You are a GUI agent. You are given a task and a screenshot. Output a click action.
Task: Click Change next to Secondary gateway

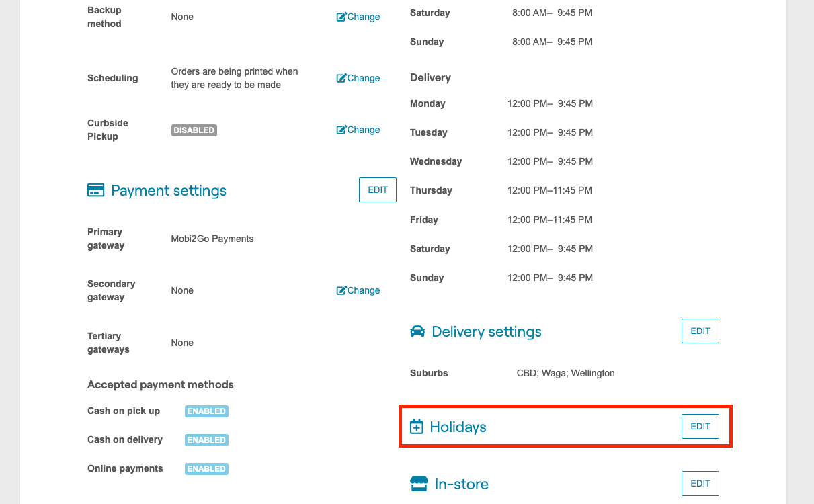coord(362,290)
